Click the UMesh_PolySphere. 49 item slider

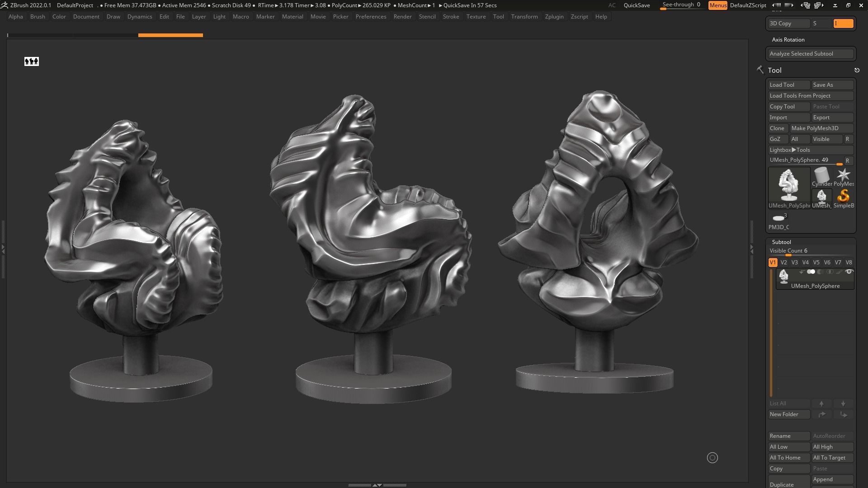click(806, 161)
